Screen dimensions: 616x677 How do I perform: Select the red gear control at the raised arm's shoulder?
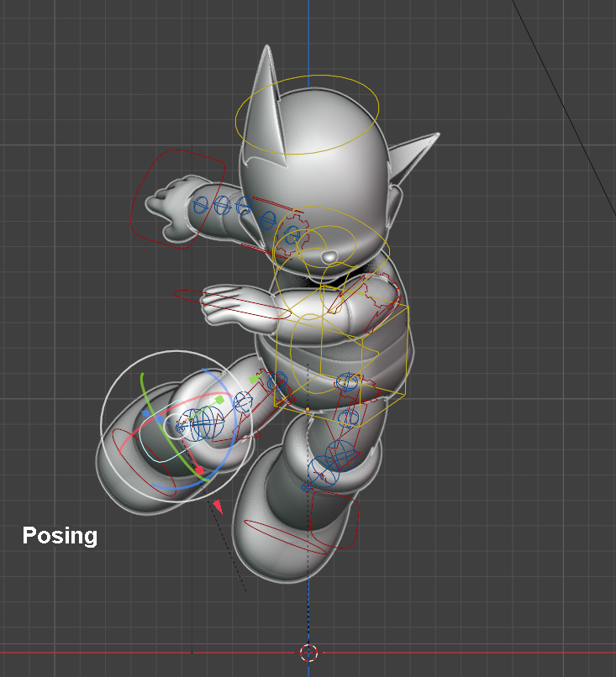[x=292, y=234]
